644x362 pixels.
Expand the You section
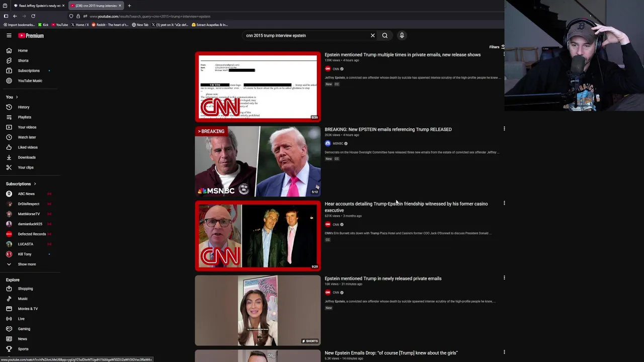(12, 97)
